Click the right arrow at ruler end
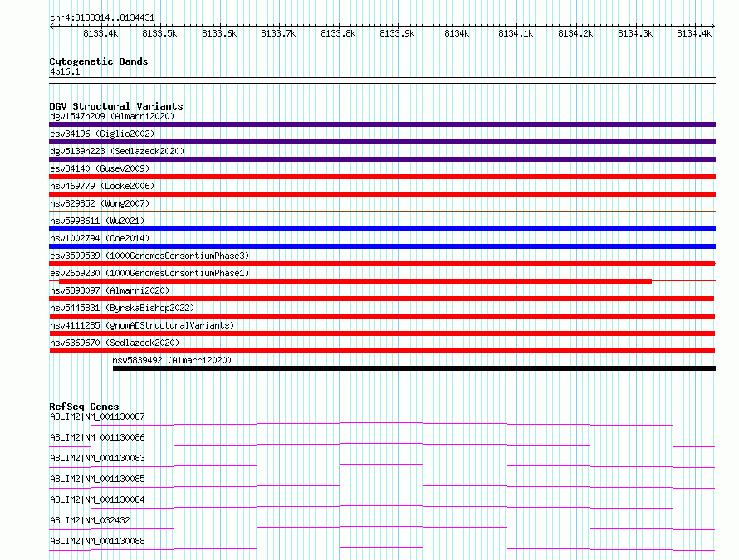Viewport: 739px width, 560px height. [713, 27]
